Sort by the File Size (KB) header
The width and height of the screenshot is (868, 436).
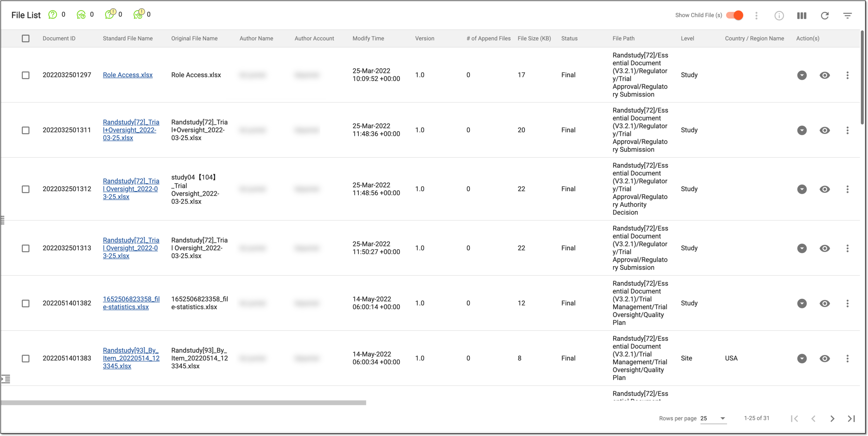click(534, 39)
